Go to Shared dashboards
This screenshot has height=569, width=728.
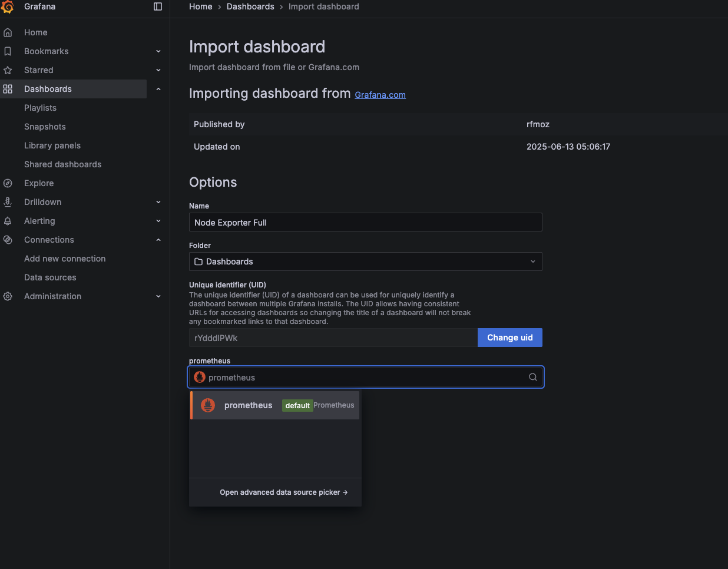tap(63, 164)
